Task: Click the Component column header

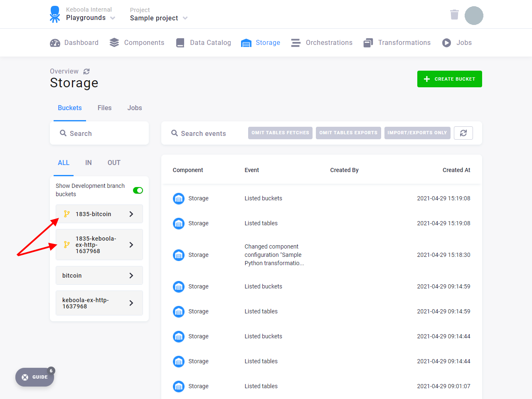Action: point(188,170)
